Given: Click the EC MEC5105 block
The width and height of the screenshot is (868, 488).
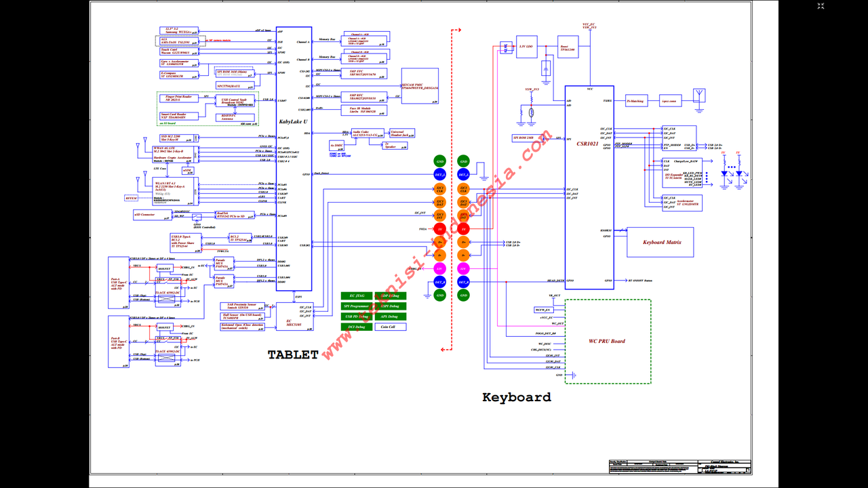Looking at the screenshot, I should tap(294, 317).
